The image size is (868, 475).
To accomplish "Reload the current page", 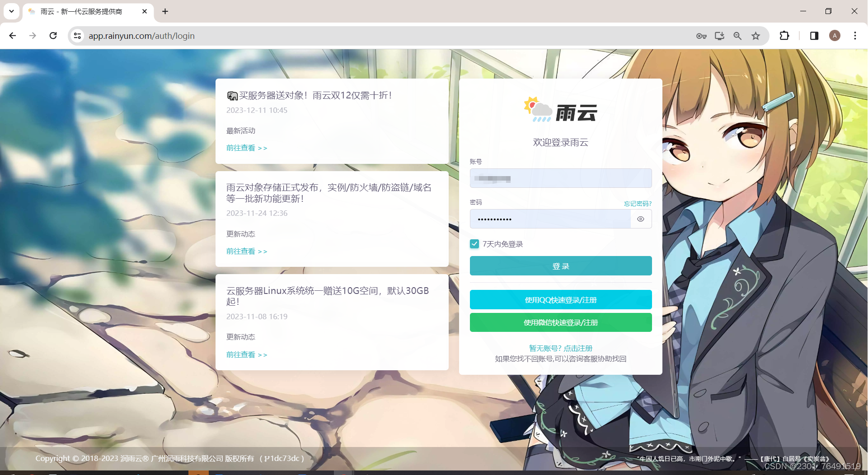I will 53,36.
